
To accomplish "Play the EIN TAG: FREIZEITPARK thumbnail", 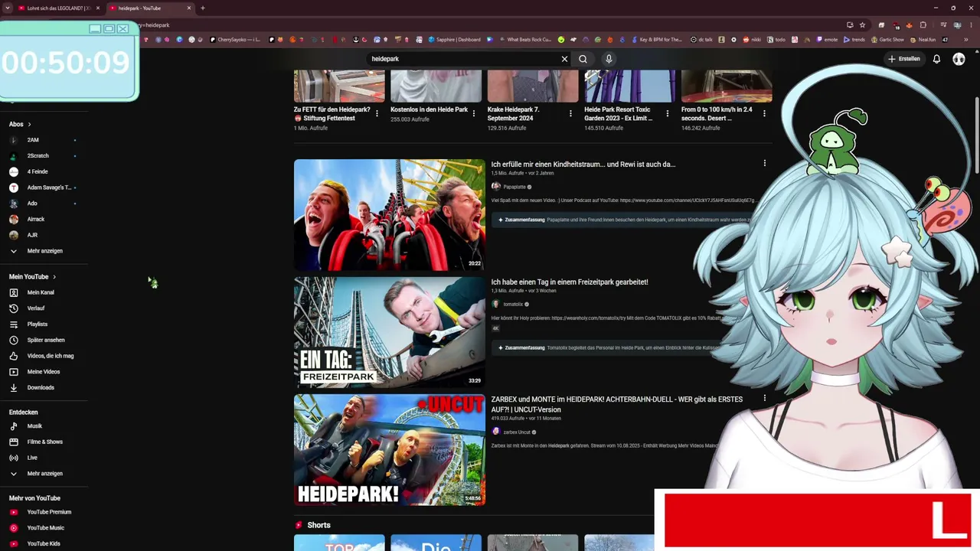I will pyautogui.click(x=390, y=332).
